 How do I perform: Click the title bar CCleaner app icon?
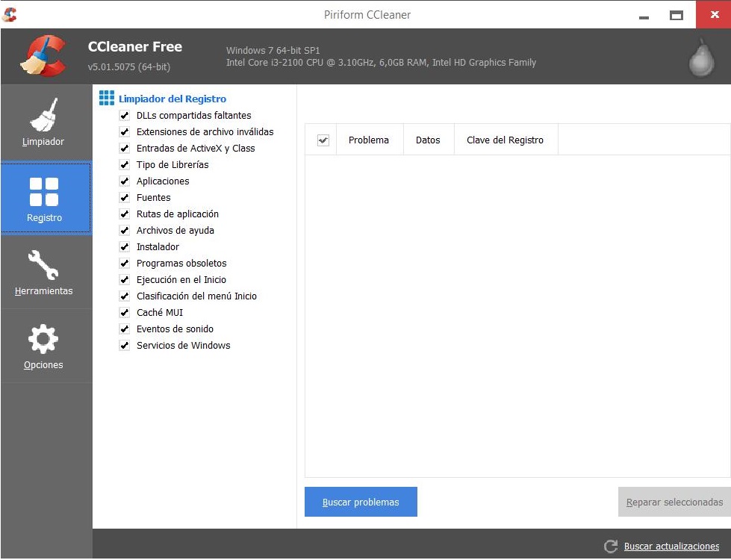[x=9, y=14]
